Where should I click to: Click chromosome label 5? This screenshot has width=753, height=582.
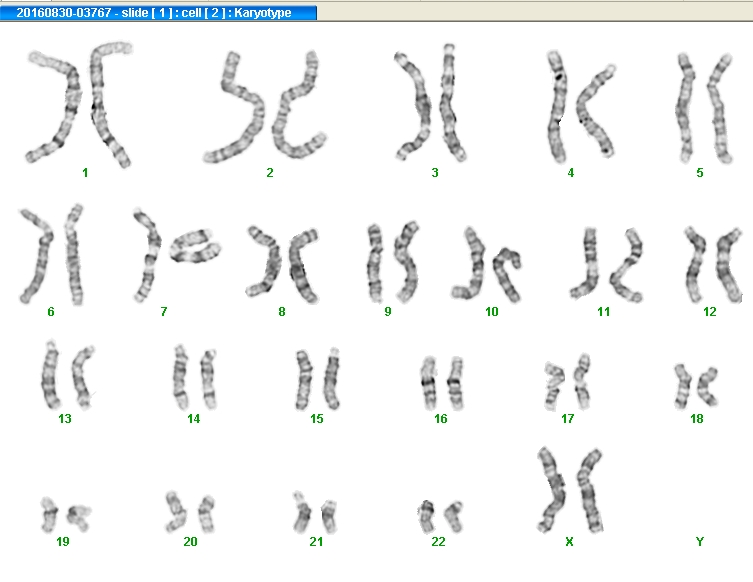(700, 173)
